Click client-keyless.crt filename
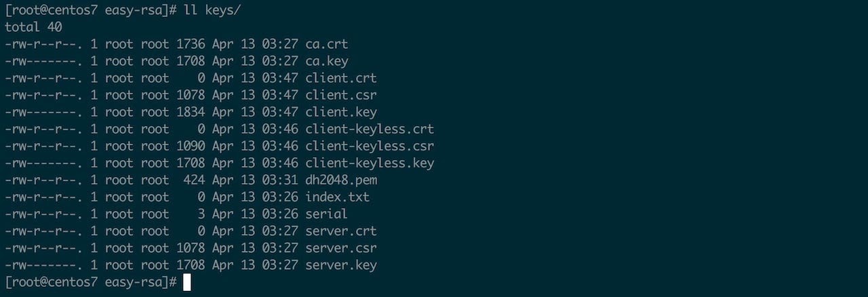 coord(370,129)
